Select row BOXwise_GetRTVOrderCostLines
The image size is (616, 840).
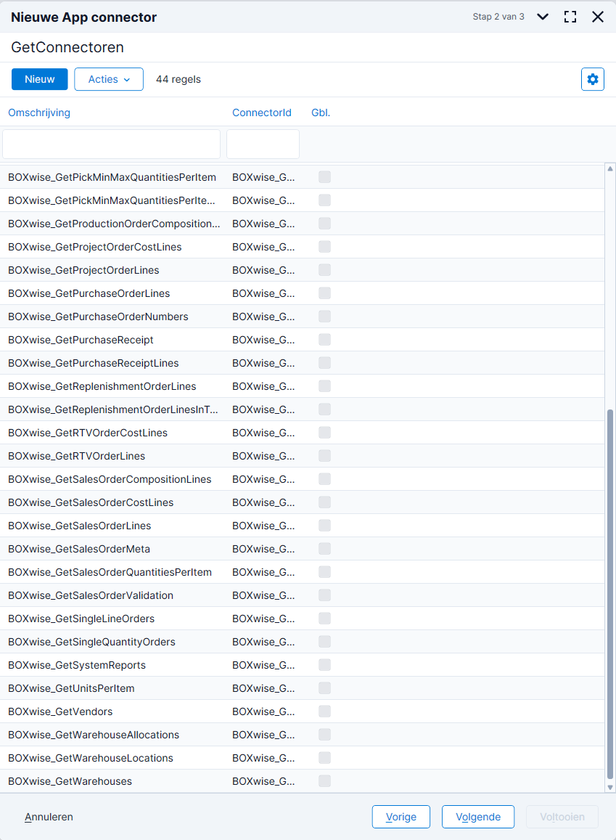302,433
